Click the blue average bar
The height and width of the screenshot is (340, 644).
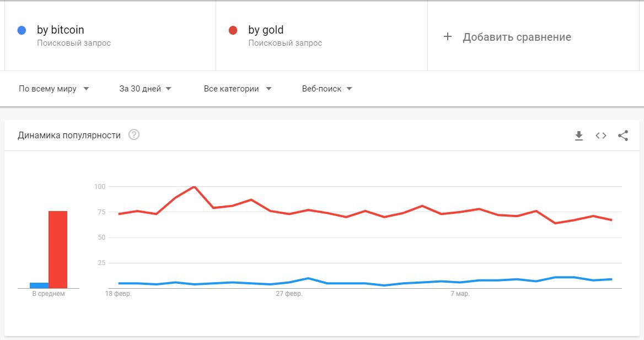pyautogui.click(x=39, y=285)
